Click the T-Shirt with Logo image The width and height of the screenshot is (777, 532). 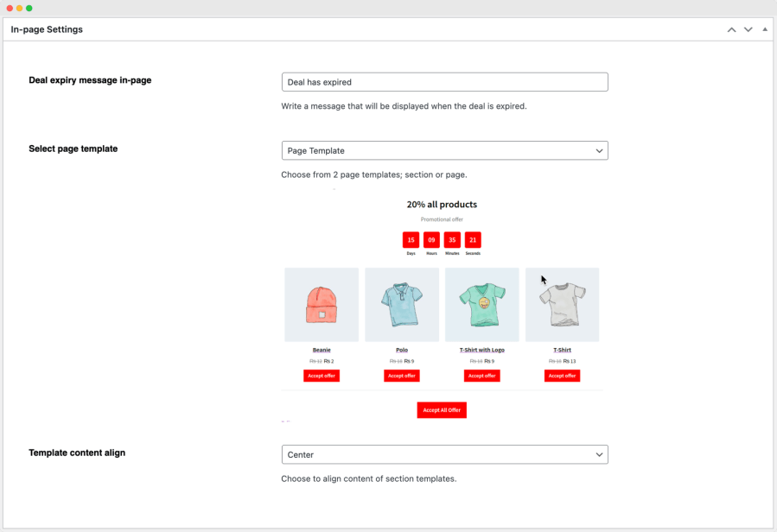click(x=481, y=305)
